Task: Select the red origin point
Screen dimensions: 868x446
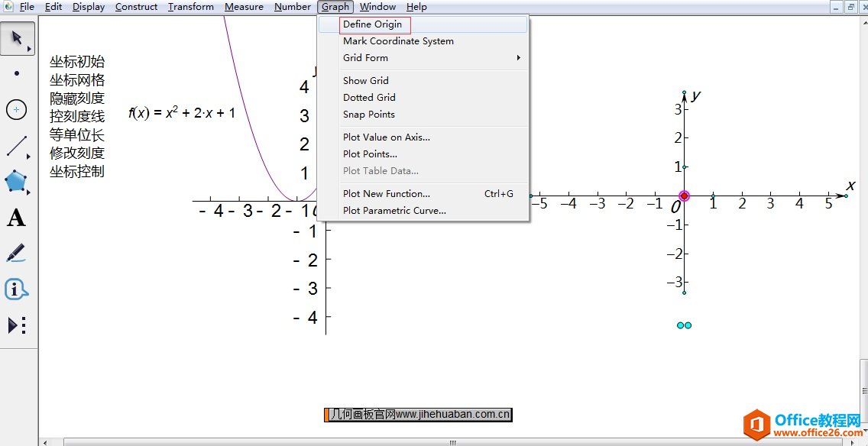Action: 684,196
